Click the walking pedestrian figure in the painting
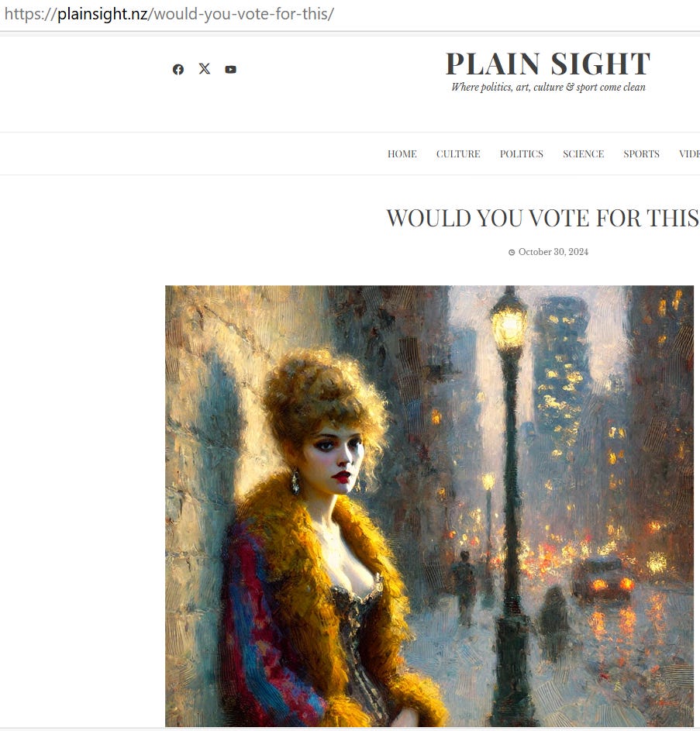The width and height of the screenshot is (700, 731). [x=464, y=587]
